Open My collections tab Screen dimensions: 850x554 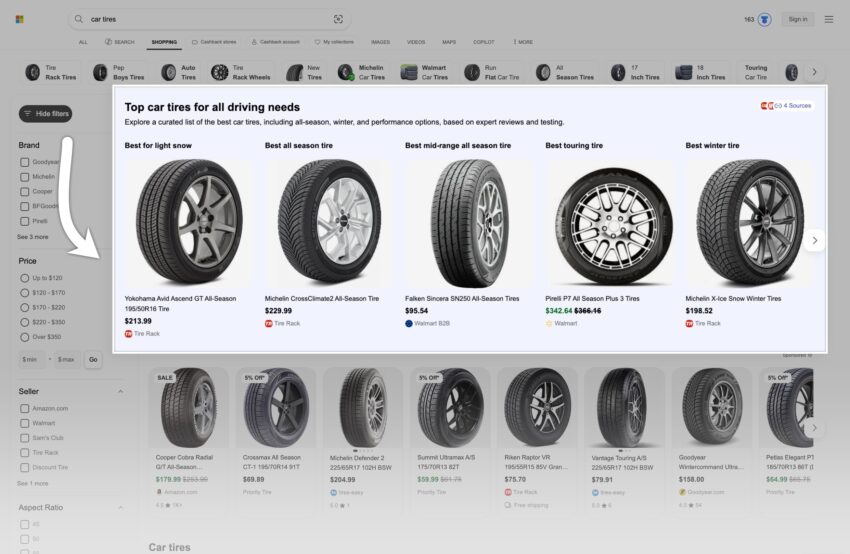[334, 42]
